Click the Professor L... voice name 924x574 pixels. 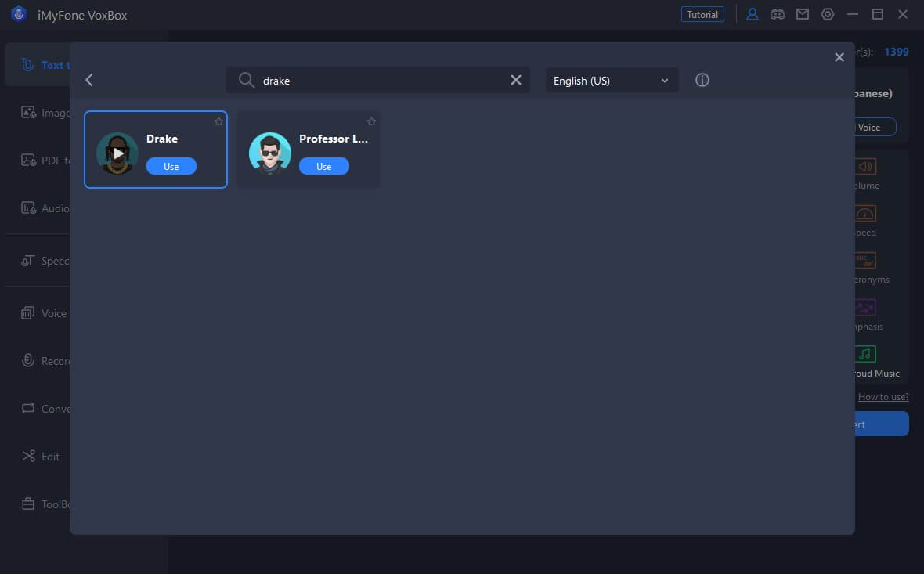click(334, 139)
